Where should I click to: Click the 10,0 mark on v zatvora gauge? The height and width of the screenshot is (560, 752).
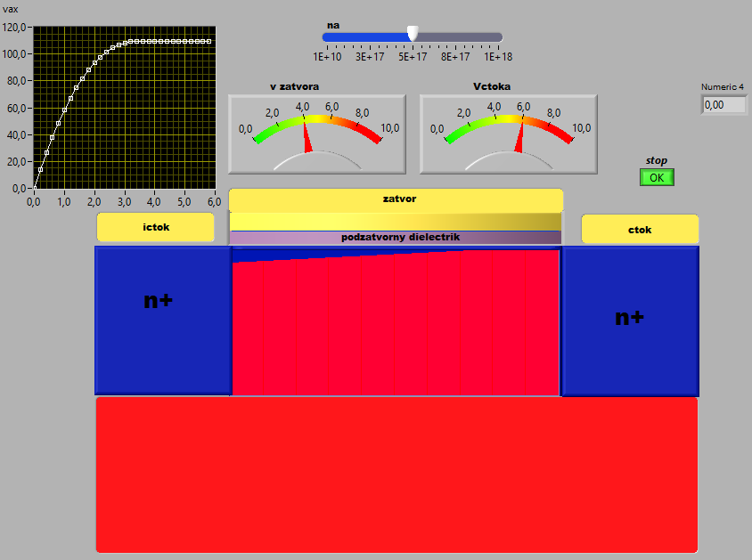(389, 128)
